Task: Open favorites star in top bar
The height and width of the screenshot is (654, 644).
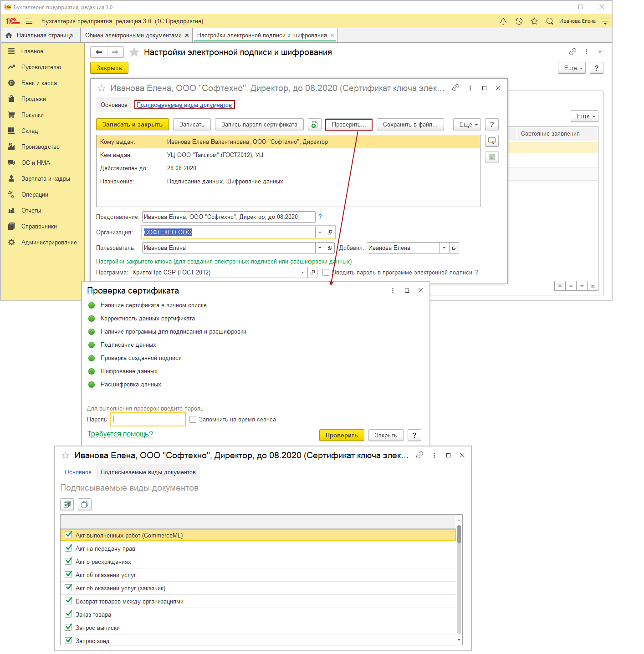Action: coord(534,21)
